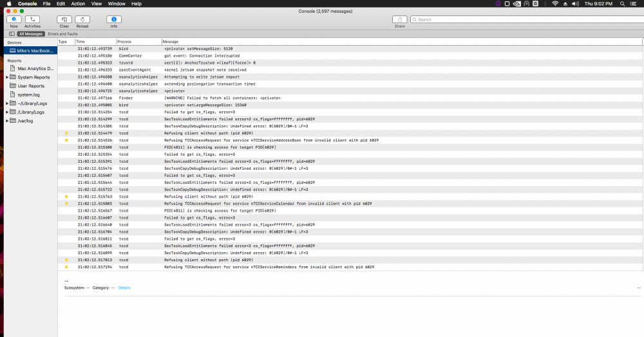Expand System Reports folder
Image resolution: width=644 pixels, height=337 pixels.
click(x=7, y=77)
